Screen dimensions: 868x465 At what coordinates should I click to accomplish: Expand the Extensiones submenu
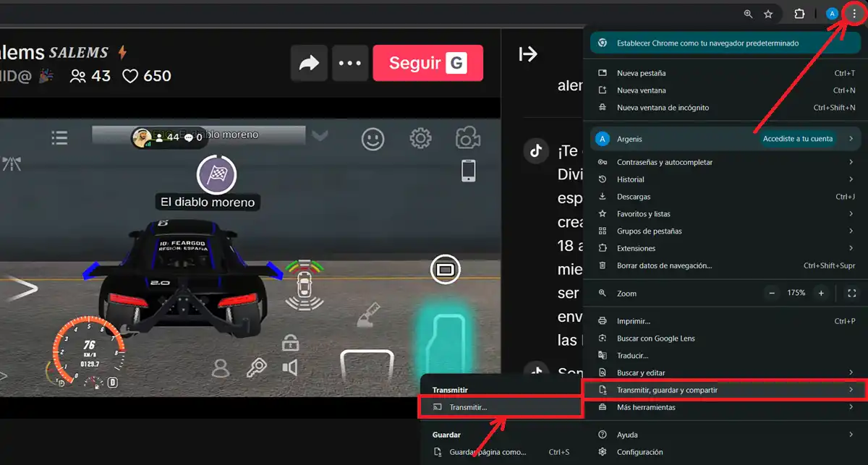click(727, 249)
